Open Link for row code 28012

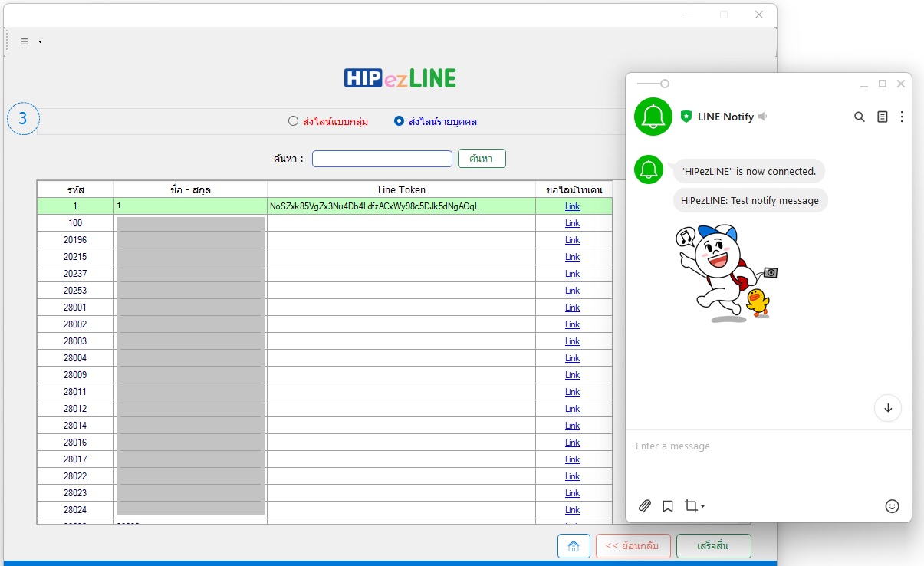(573, 409)
